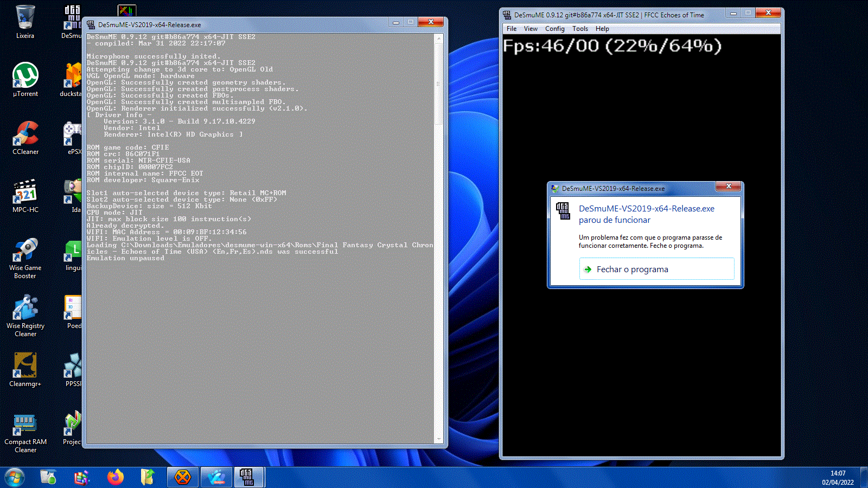This screenshot has height=488, width=868.
Task: Open the µTorrent desktop shortcut
Action: 25,80
